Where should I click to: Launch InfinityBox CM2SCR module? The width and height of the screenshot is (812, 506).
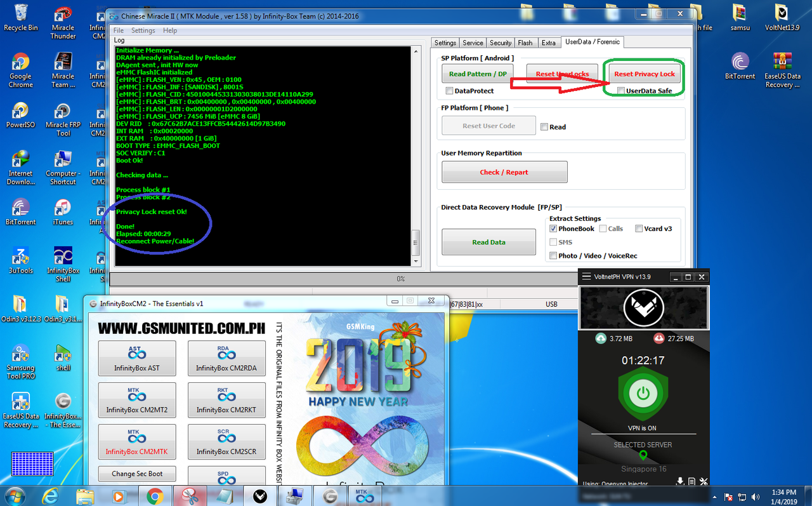(x=226, y=443)
